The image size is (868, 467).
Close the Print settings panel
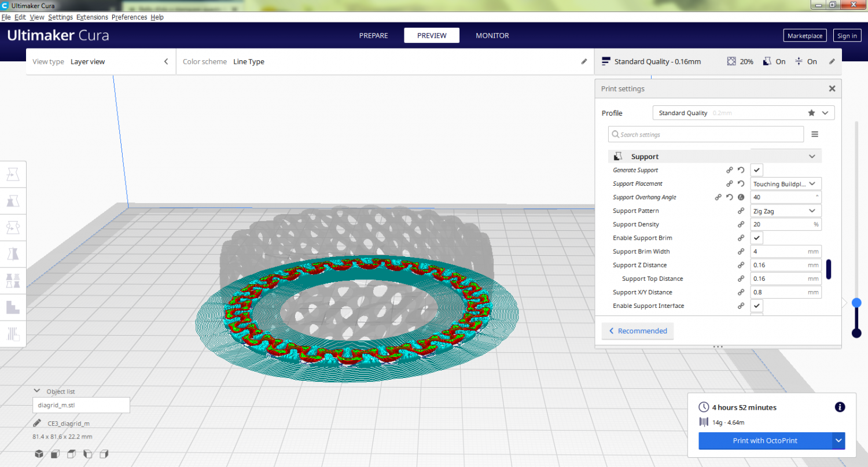(832, 89)
